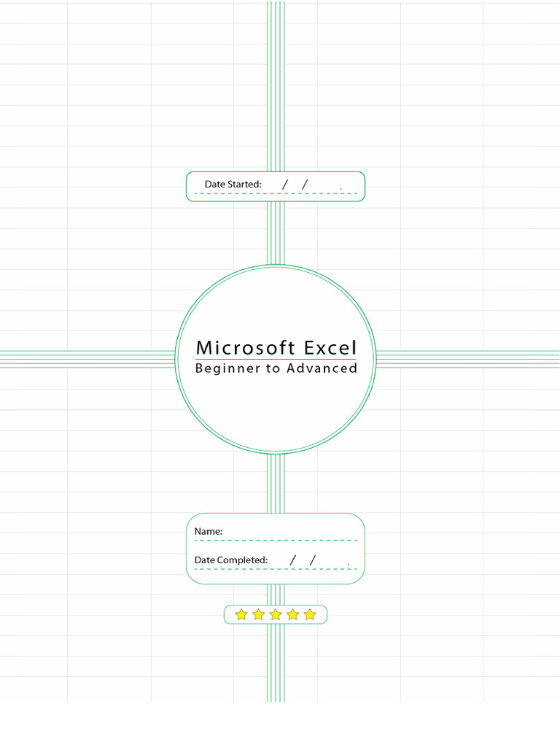Viewport: 560px width, 747px height.
Task: Select the first yellow star
Action: click(241, 614)
